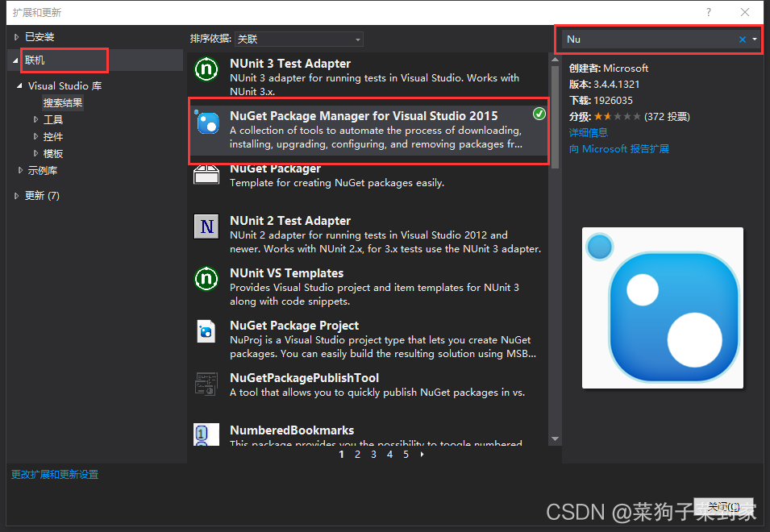Clear the search box with the X icon
Screen dimensions: 770x532
coord(743,39)
